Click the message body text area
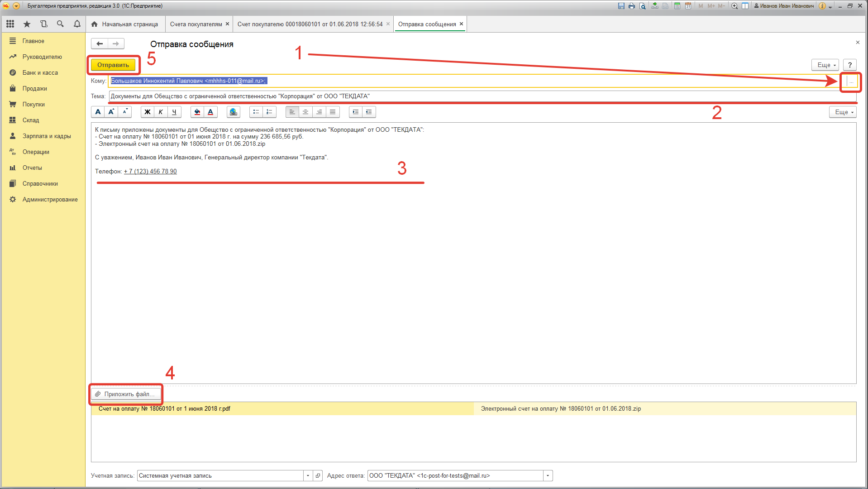 pos(473,253)
